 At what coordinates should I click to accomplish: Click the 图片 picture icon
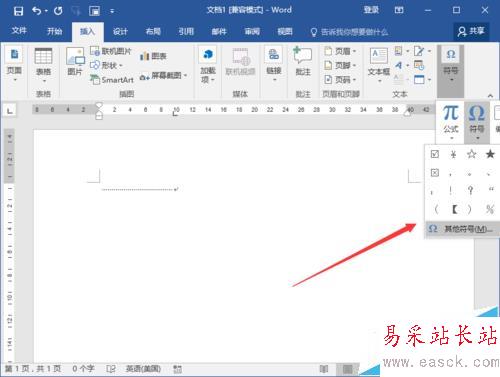pos(75,62)
